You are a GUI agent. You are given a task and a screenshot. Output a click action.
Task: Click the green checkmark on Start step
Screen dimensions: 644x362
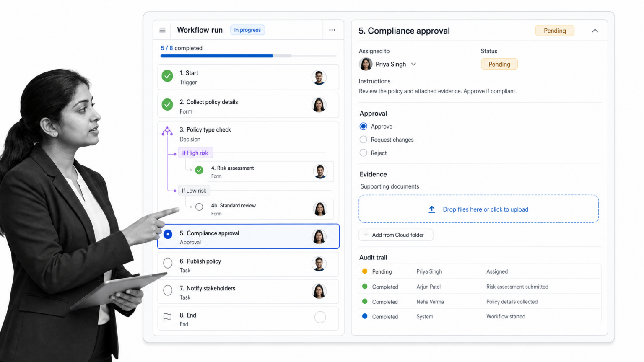coord(167,76)
